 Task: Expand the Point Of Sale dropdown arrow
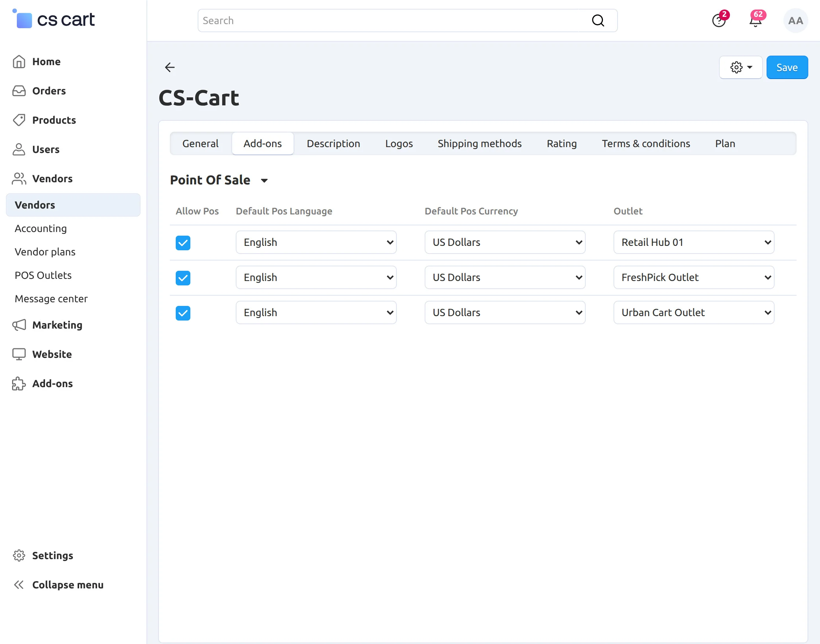click(264, 181)
